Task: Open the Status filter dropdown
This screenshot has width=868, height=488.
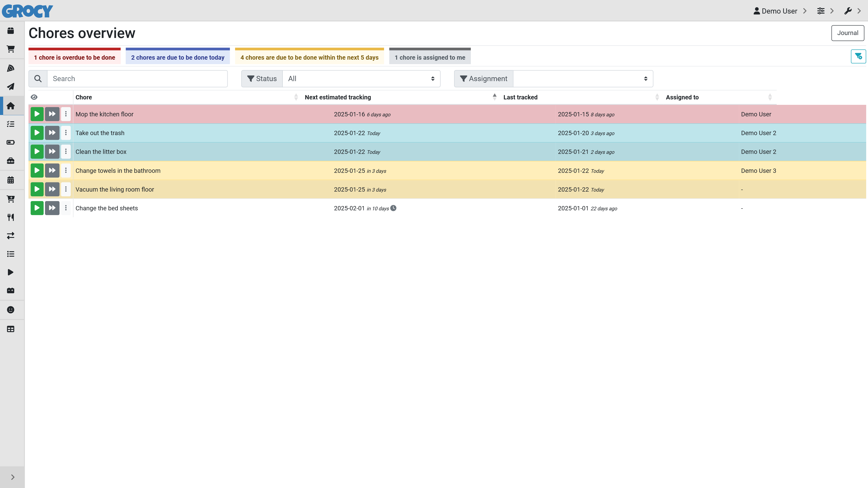Action: click(x=361, y=79)
